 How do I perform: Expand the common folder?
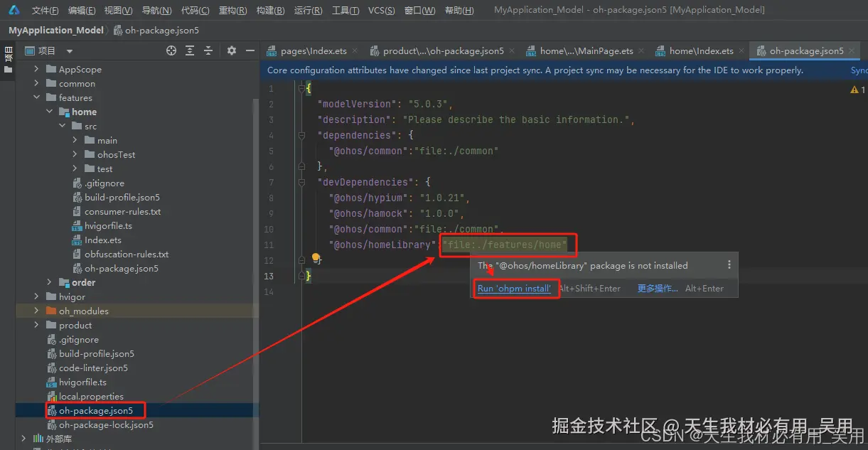click(37, 84)
